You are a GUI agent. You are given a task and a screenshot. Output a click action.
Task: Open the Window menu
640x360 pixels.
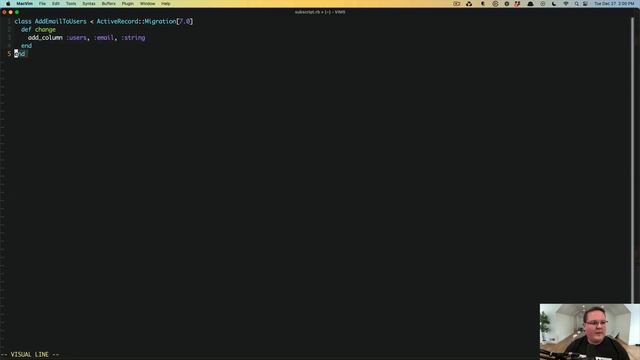147,4
